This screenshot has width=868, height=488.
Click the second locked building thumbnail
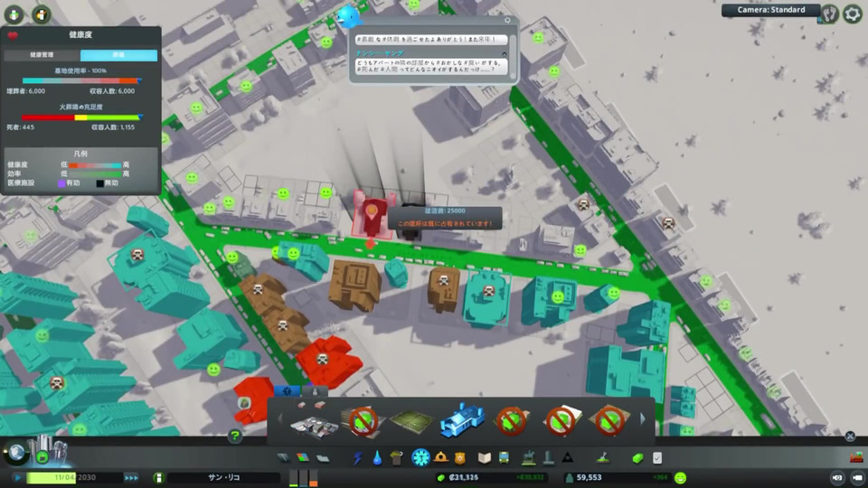[512, 422]
